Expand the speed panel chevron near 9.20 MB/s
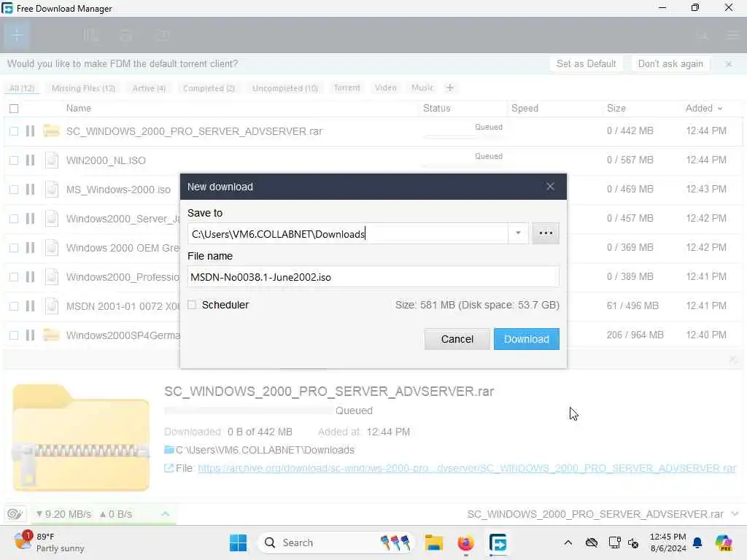The width and height of the screenshot is (747, 560). pyautogui.click(x=166, y=514)
